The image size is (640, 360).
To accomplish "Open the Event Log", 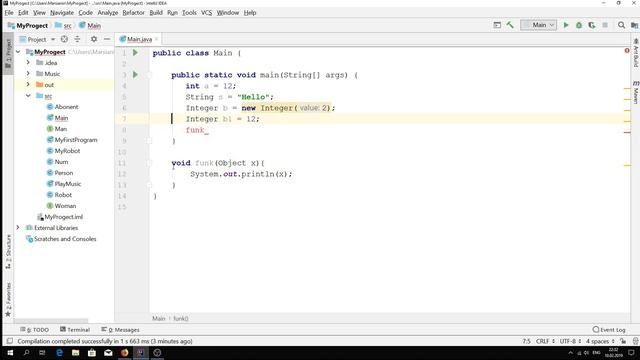I will pos(609,330).
